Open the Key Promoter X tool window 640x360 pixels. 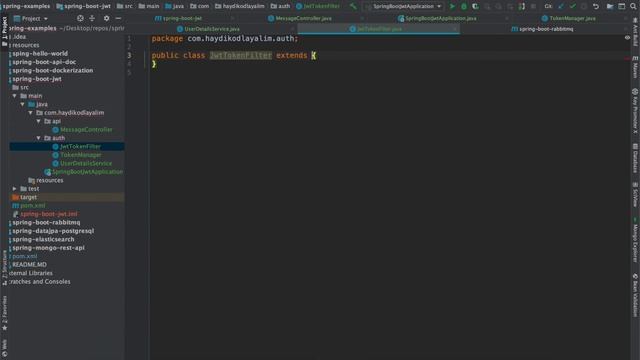(x=635, y=111)
